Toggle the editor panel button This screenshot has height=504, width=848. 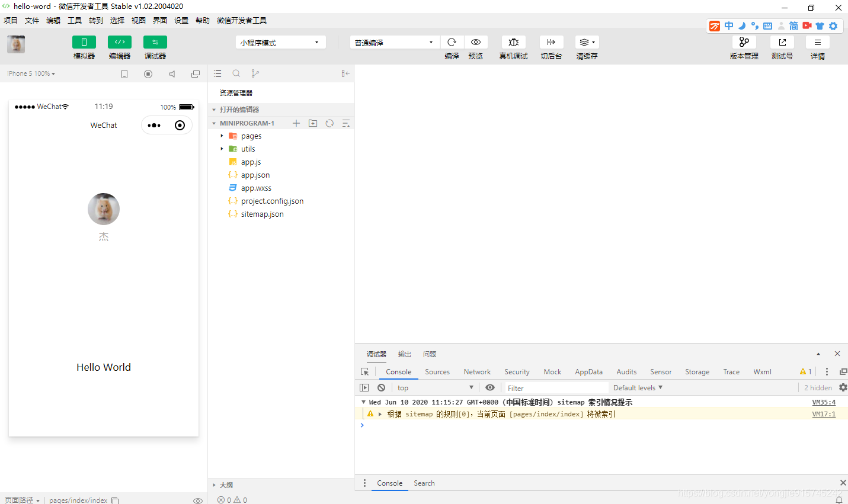click(120, 42)
